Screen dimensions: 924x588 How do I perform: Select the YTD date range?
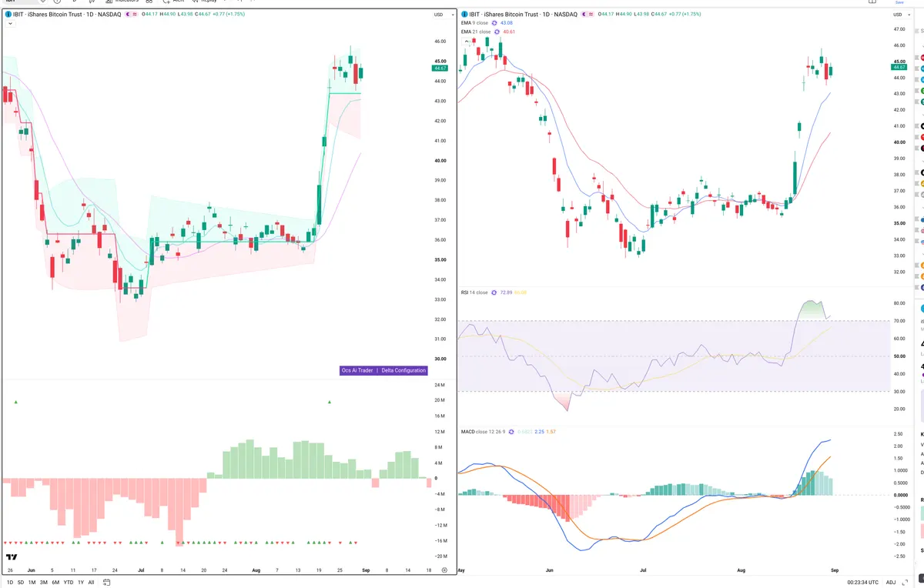pyautogui.click(x=69, y=583)
